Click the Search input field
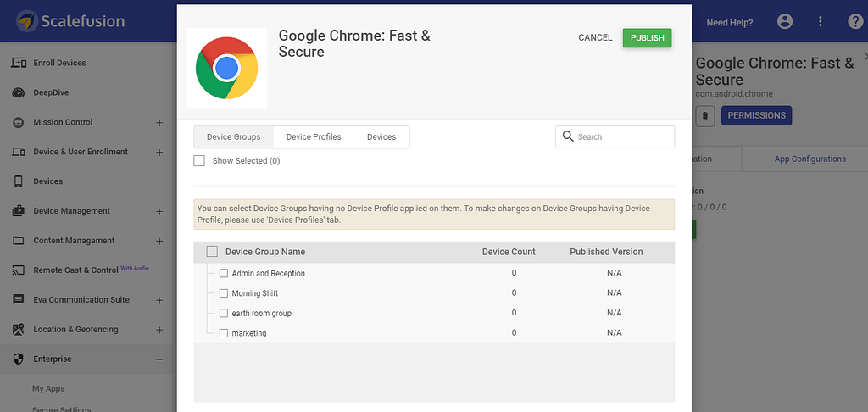This screenshot has height=412, width=868. (x=615, y=136)
